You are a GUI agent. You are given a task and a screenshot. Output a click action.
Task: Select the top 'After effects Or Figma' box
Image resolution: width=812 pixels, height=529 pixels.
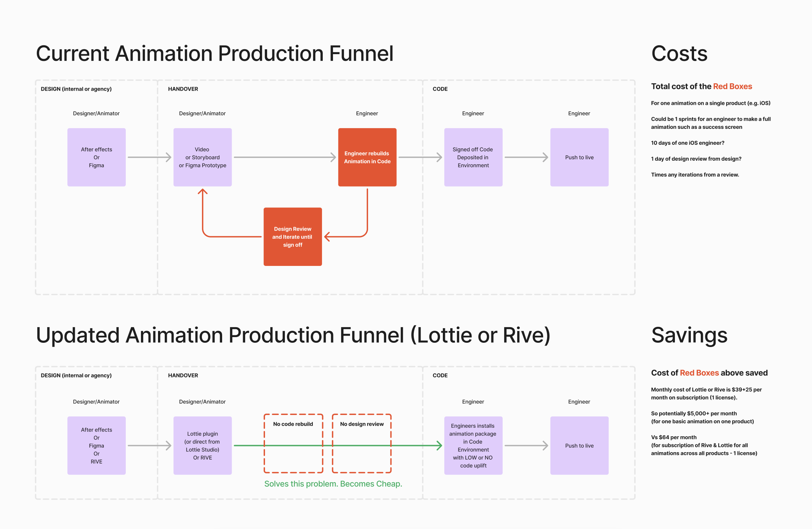(96, 157)
